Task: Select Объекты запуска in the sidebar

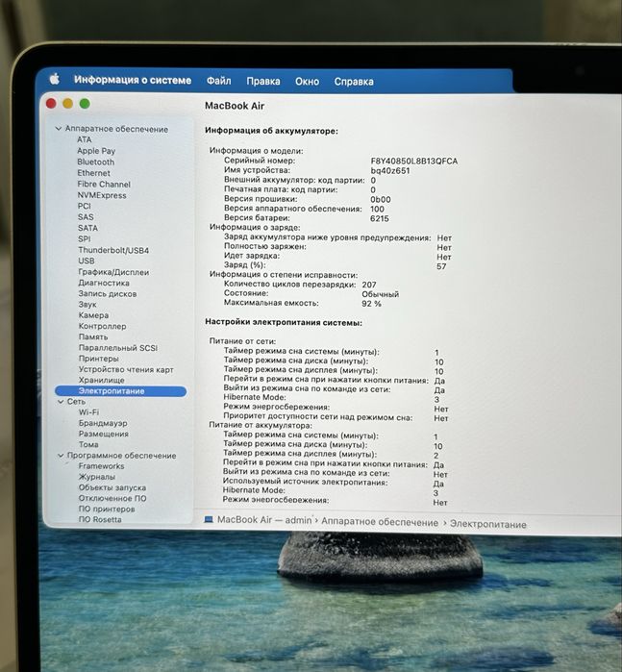Action: [112, 487]
